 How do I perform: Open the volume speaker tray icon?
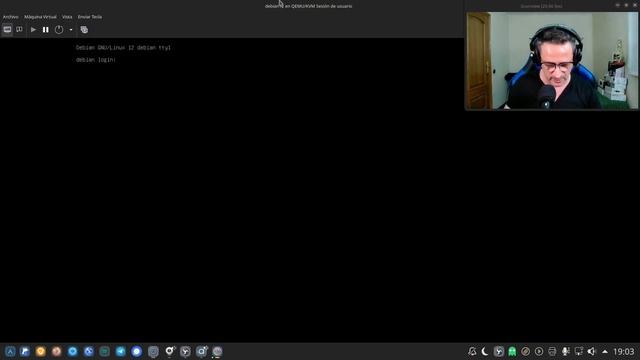tap(592, 351)
